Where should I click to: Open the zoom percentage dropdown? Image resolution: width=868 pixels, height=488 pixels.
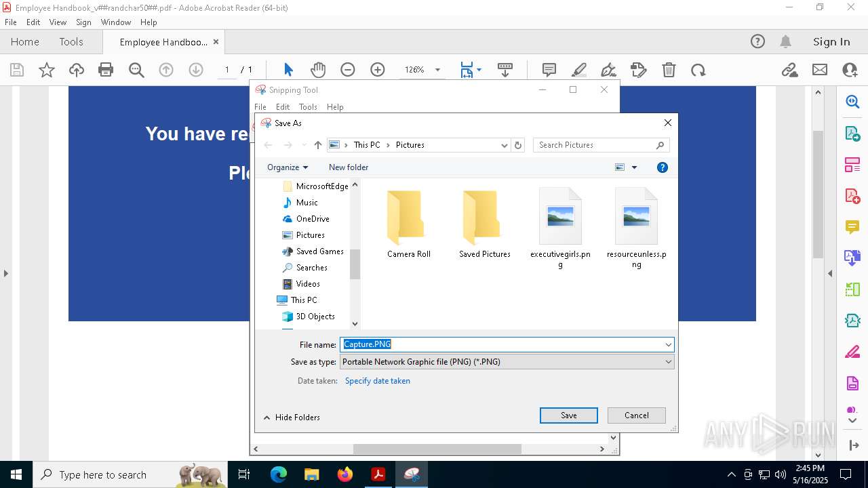tap(437, 70)
